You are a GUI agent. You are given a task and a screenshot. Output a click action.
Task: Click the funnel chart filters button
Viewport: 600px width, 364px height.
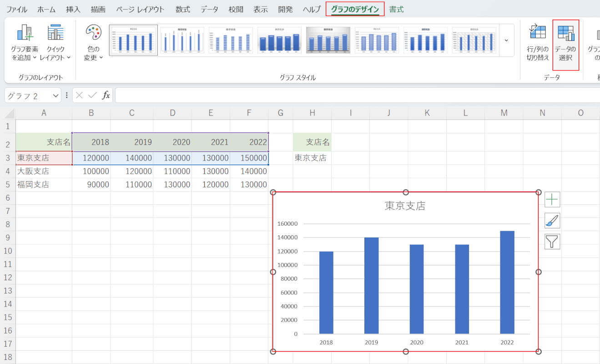click(552, 242)
